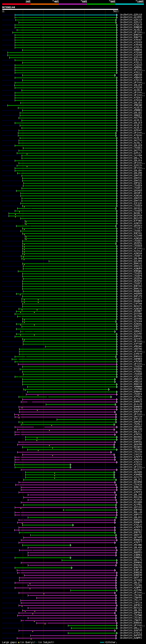
Task: Click the UniRef100_Q2MJ21 label
Action: [x=131, y=22]
